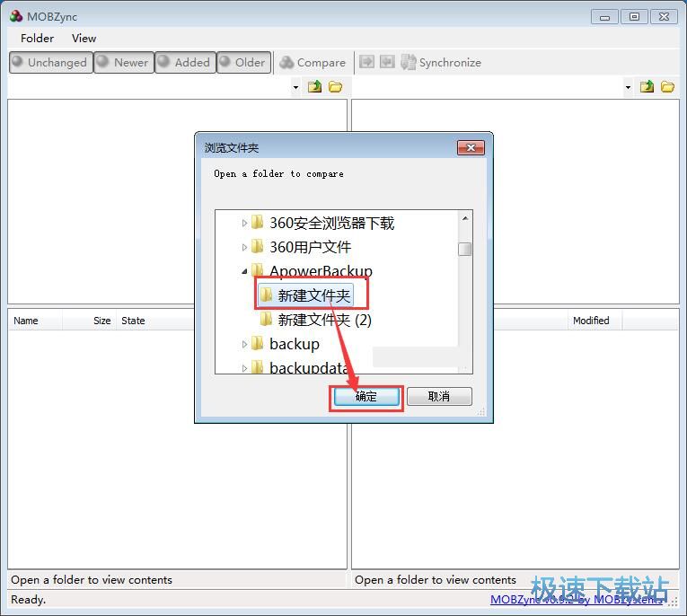Image resolution: width=687 pixels, height=616 pixels.
Task: Toggle the Unchanged filter button
Action: tap(51, 62)
